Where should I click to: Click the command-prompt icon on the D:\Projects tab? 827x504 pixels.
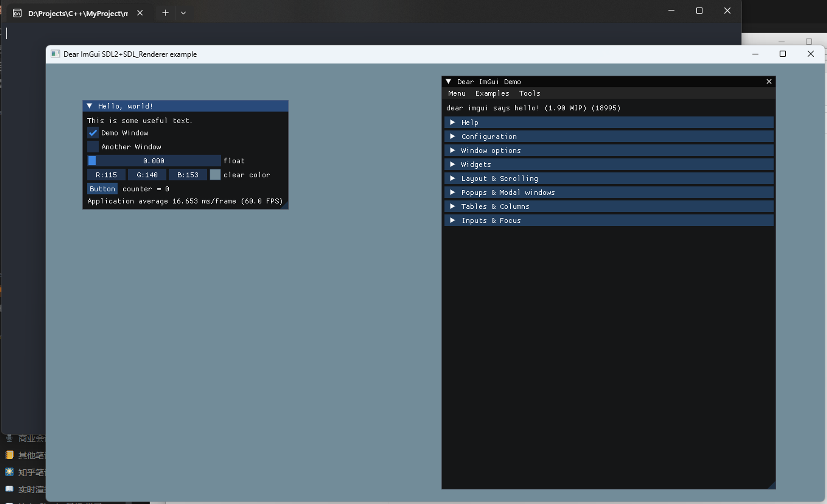tap(17, 13)
